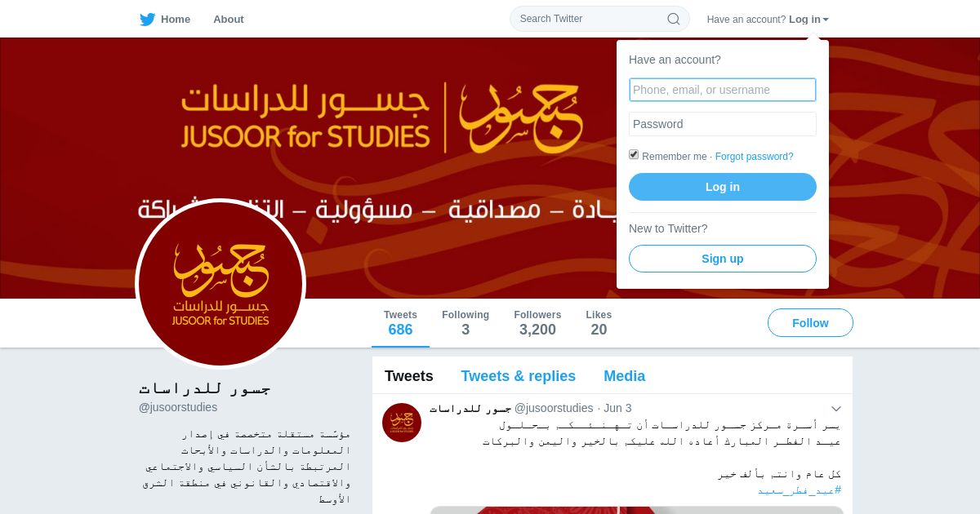The width and height of the screenshot is (980, 514).
Task: Focus the phone, email, or username field
Action: tap(723, 90)
